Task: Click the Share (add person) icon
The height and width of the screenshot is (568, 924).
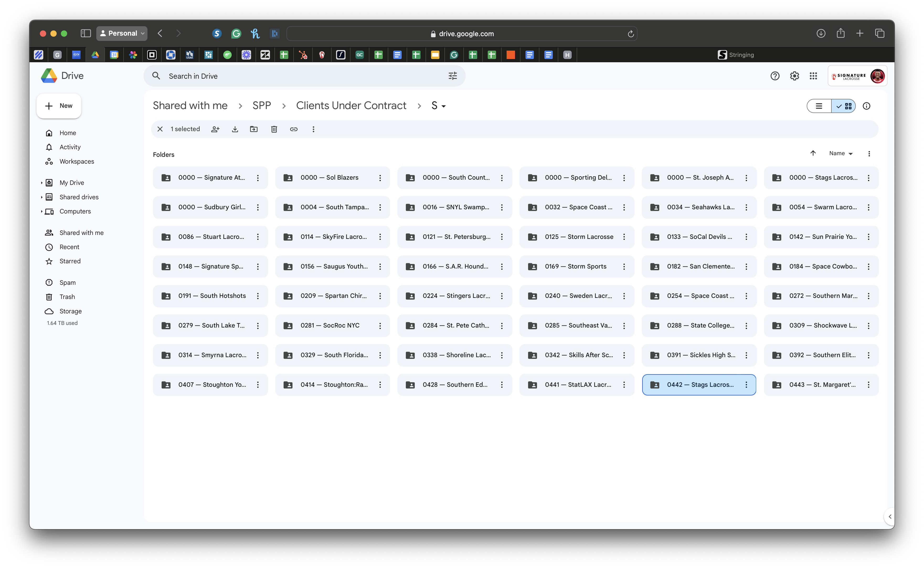Action: tap(215, 129)
